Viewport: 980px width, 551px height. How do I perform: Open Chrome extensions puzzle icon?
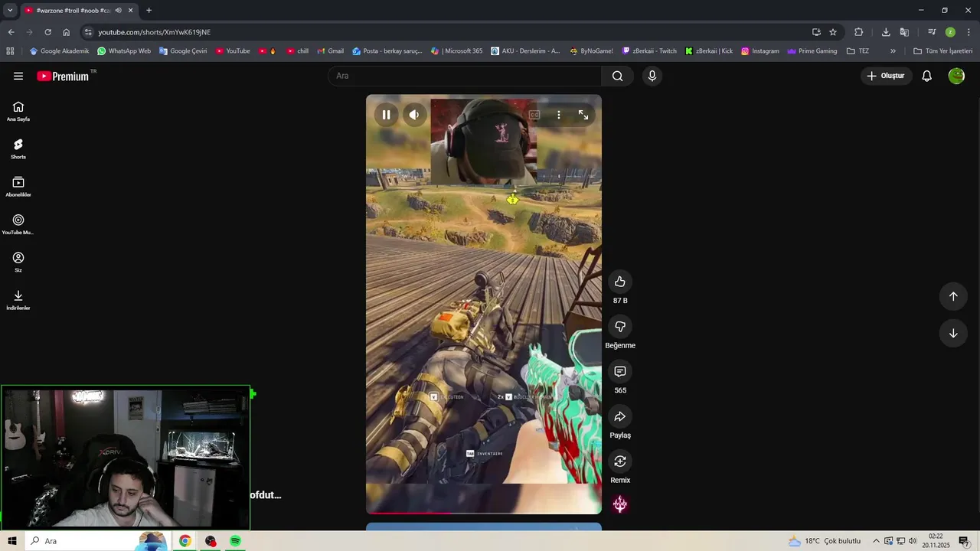(858, 32)
